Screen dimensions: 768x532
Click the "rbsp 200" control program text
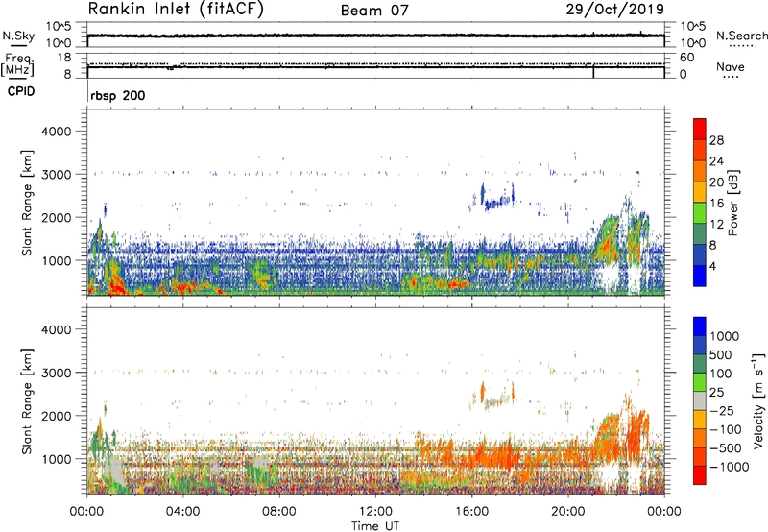pos(118,95)
